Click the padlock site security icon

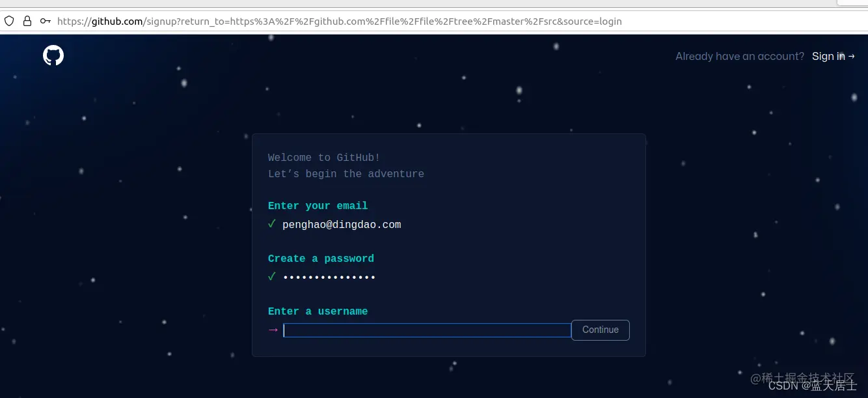coord(27,21)
